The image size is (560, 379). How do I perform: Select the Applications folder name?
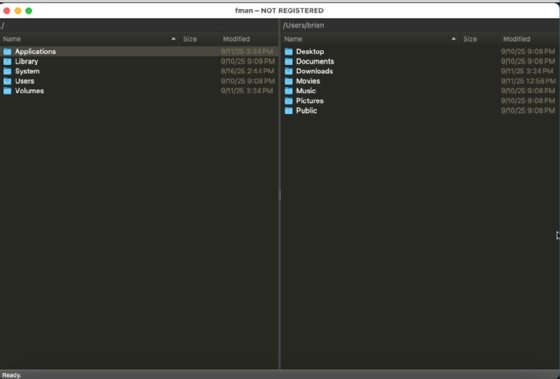click(x=35, y=51)
